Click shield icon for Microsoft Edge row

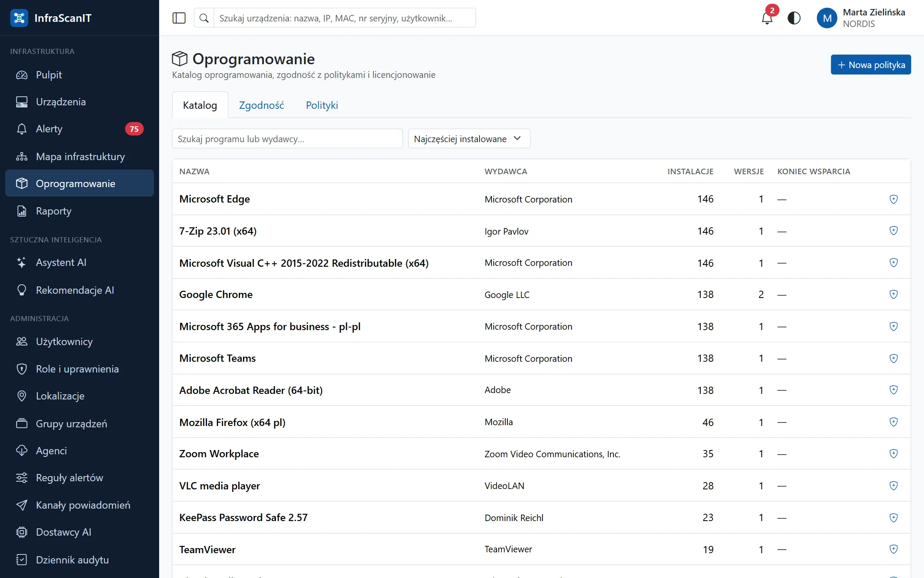(894, 199)
